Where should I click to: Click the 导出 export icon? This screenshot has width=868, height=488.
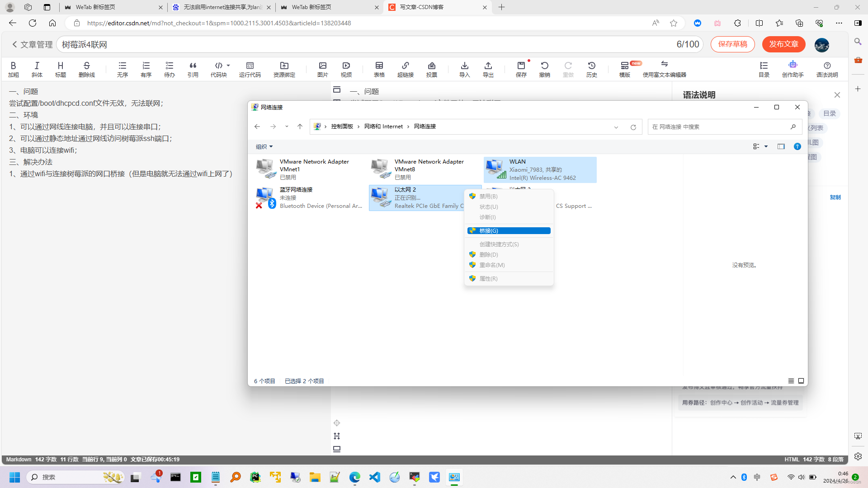(488, 69)
